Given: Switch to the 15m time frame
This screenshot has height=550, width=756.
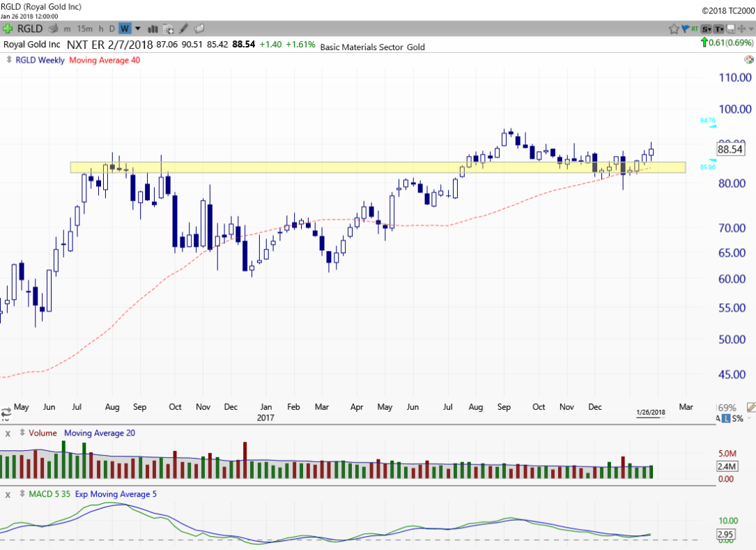Looking at the screenshot, I should click(85, 29).
